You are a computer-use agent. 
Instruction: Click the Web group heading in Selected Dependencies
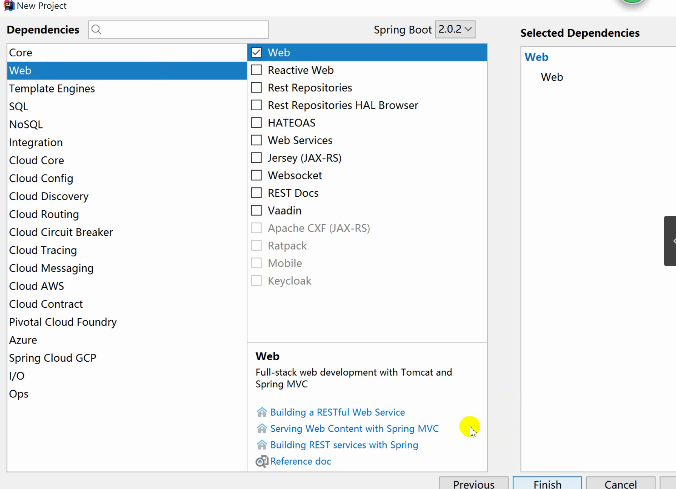(536, 57)
